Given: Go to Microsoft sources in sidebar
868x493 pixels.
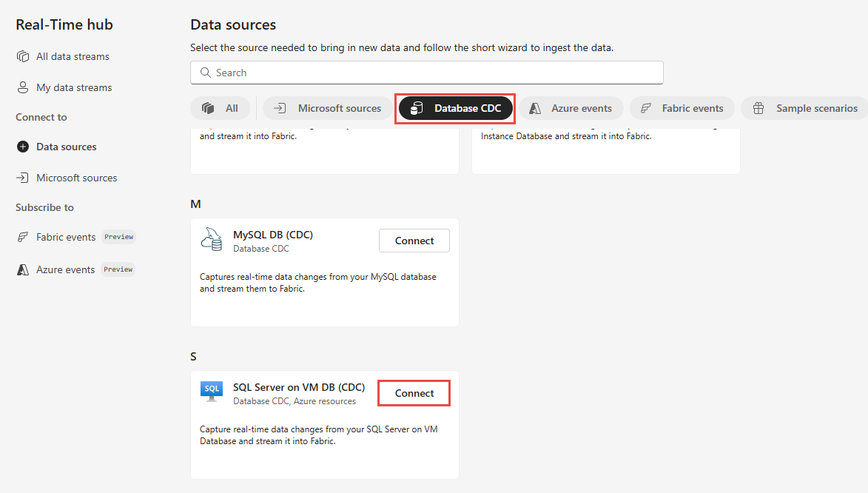Looking at the screenshot, I should [76, 178].
